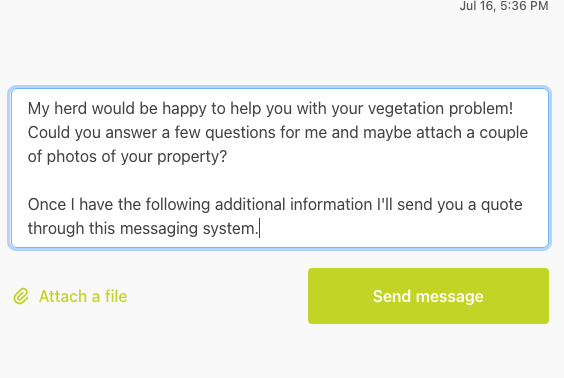Focus the message reply text box
564x378 pixels.
pyautogui.click(x=280, y=168)
